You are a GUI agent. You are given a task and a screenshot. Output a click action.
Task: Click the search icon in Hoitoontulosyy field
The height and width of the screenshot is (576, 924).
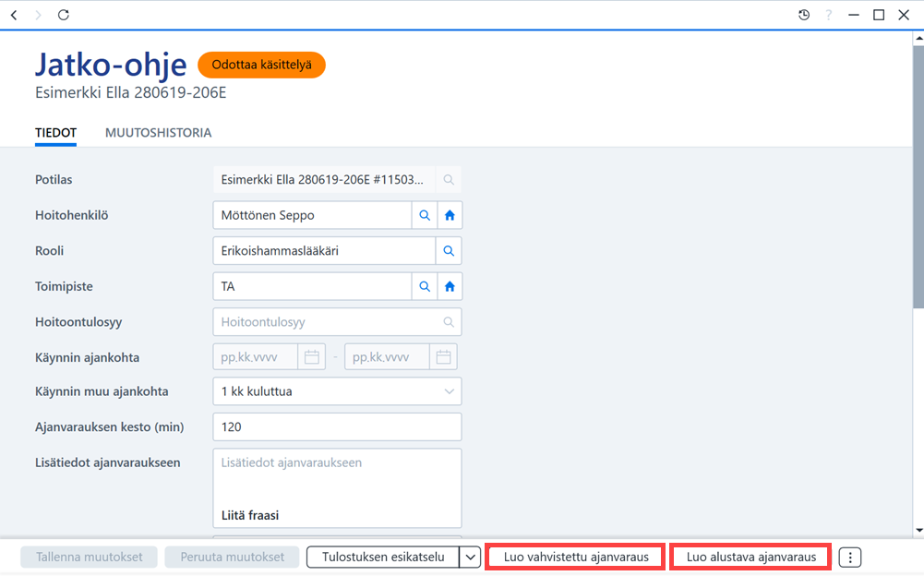coord(449,322)
